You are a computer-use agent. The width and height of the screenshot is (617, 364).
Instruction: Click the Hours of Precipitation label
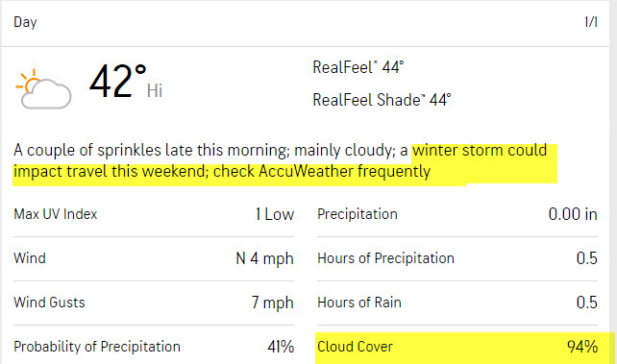pyautogui.click(x=385, y=258)
